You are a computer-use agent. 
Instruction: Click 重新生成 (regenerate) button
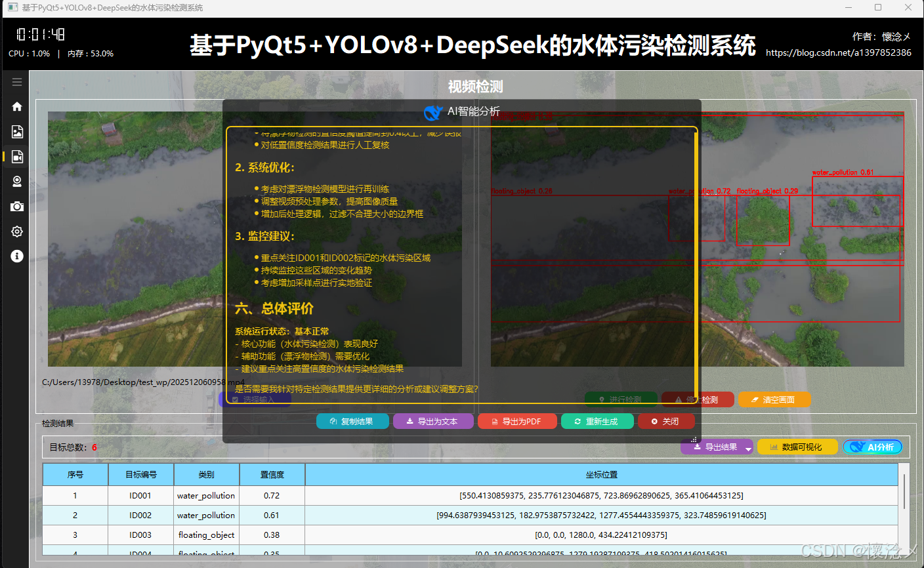(x=597, y=421)
